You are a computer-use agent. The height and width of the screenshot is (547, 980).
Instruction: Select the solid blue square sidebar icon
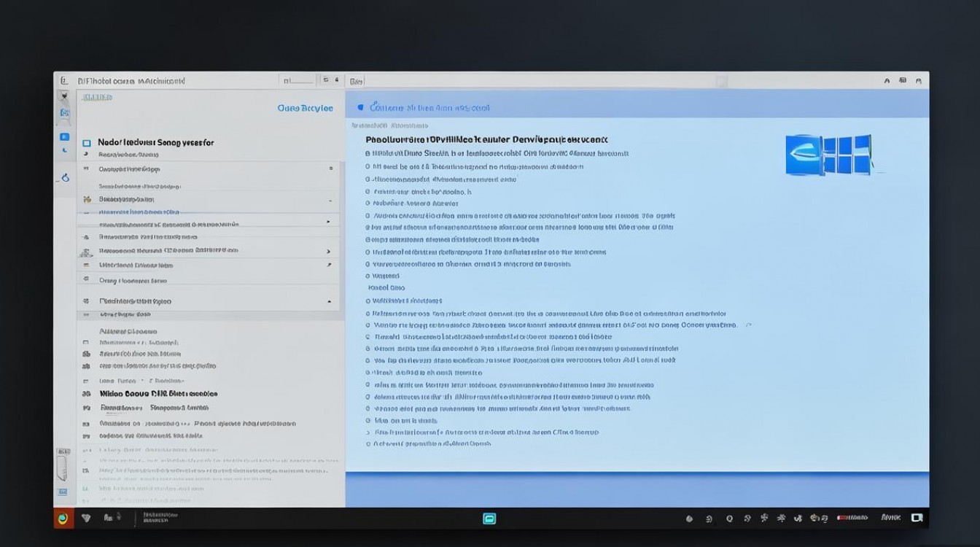pyautogui.click(x=64, y=136)
